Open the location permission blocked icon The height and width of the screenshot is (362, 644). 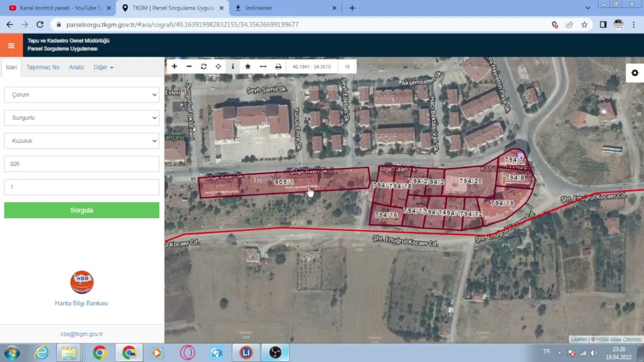555,24
